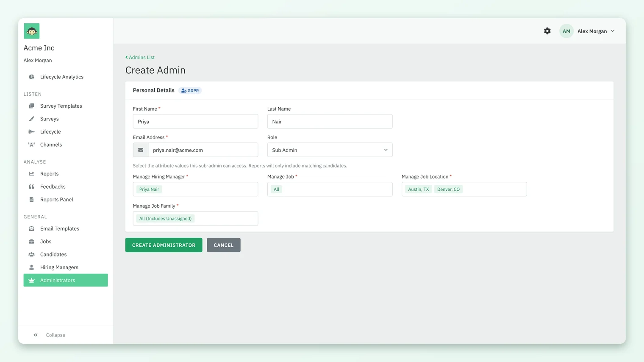
Task: Click the Lifecycle Analytics pie chart icon
Action: pos(31,77)
